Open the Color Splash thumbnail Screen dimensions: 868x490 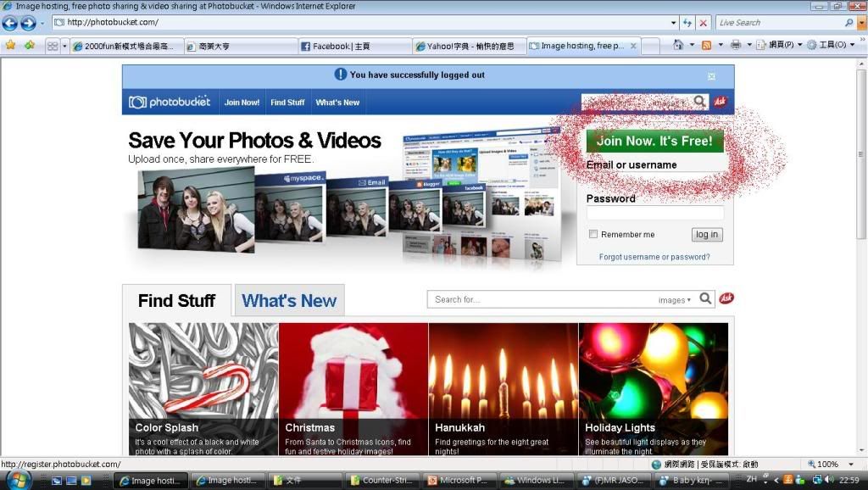203,389
